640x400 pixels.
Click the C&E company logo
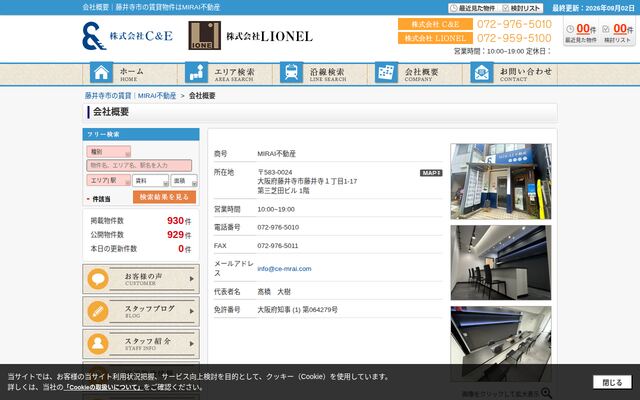click(127, 36)
